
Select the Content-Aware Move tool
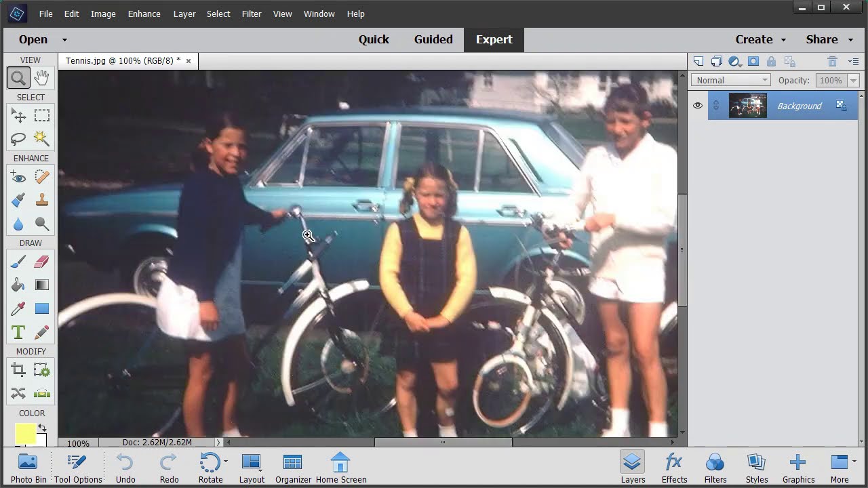pos(18,393)
